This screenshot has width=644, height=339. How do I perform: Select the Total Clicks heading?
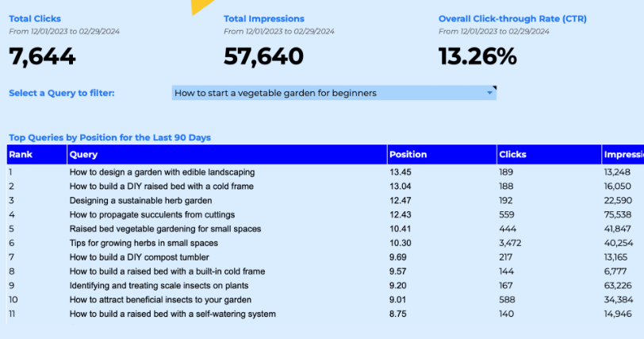(x=35, y=18)
